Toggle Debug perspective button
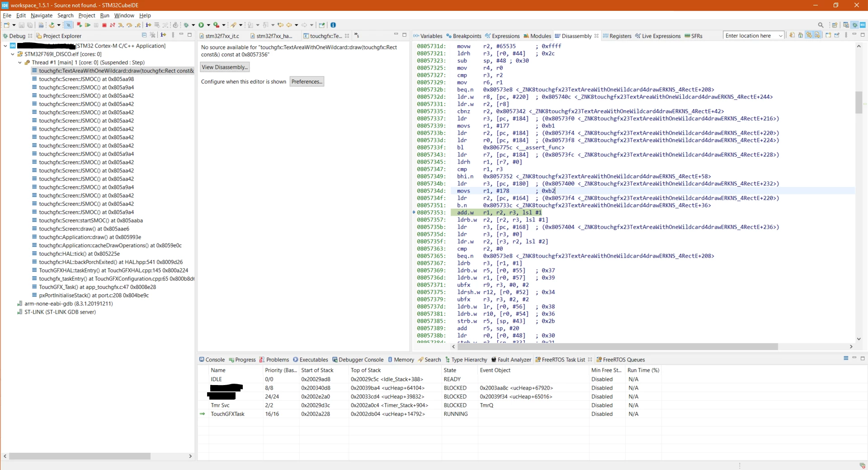This screenshot has height=470, width=868. (854, 25)
